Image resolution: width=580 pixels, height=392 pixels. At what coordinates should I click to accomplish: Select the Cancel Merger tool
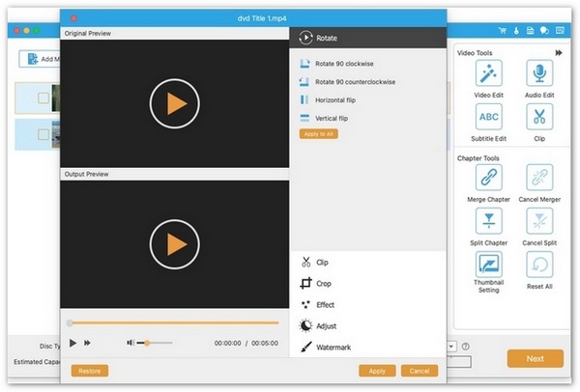[x=539, y=178]
